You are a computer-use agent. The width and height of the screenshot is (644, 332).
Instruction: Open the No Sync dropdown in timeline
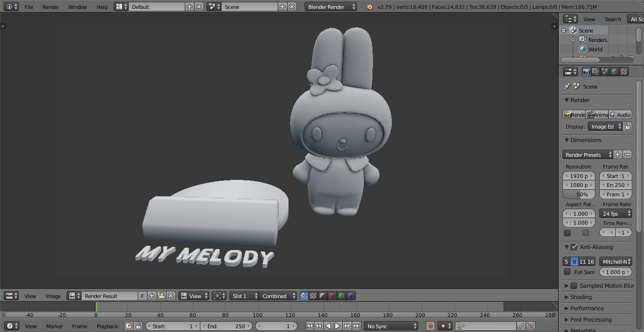pyautogui.click(x=391, y=325)
